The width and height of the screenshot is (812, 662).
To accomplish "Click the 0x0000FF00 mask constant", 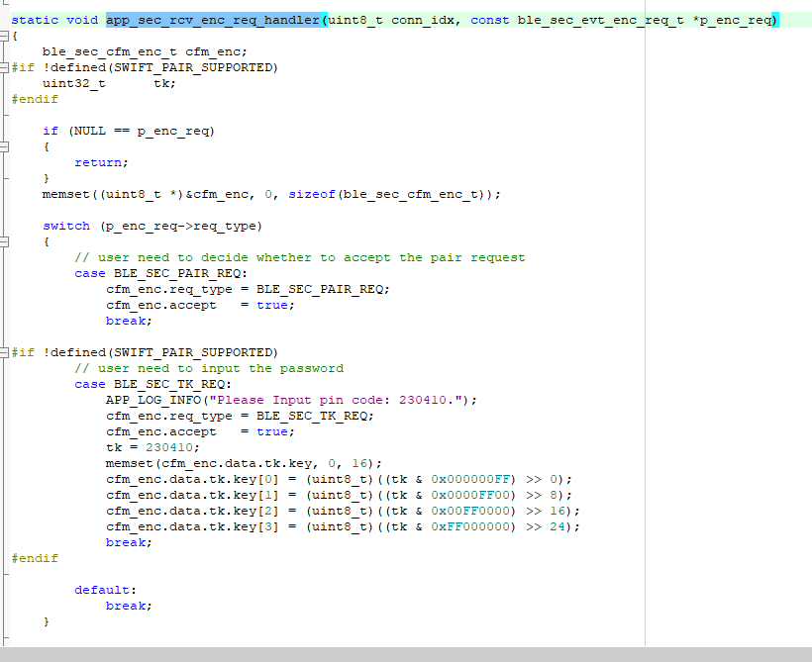I will [x=470, y=496].
